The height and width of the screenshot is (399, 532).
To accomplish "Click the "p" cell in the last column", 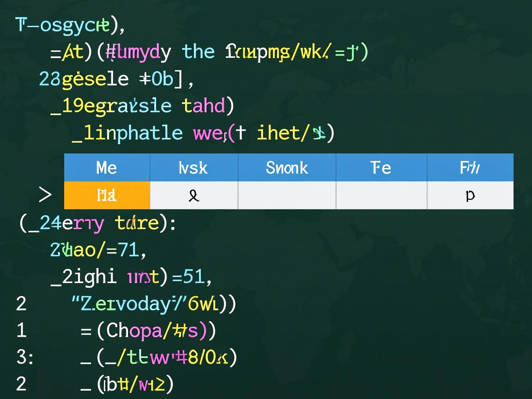I will coord(470,195).
